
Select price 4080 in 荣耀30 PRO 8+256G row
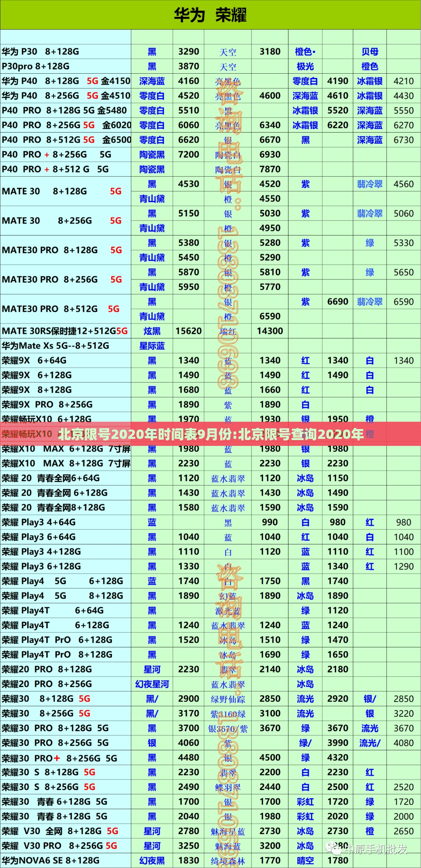pyautogui.click(x=403, y=743)
